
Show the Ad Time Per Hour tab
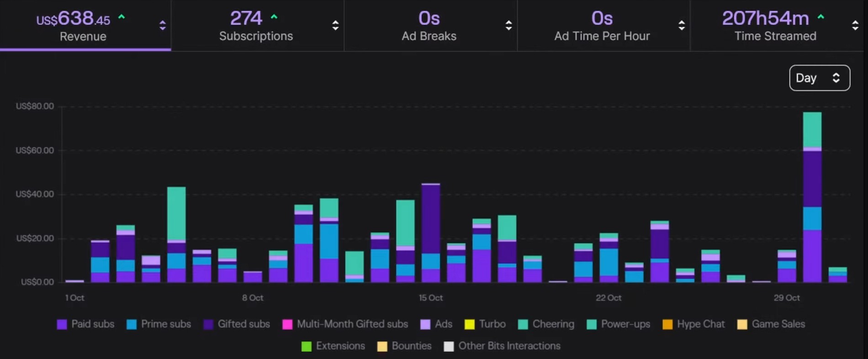coord(603,25)
